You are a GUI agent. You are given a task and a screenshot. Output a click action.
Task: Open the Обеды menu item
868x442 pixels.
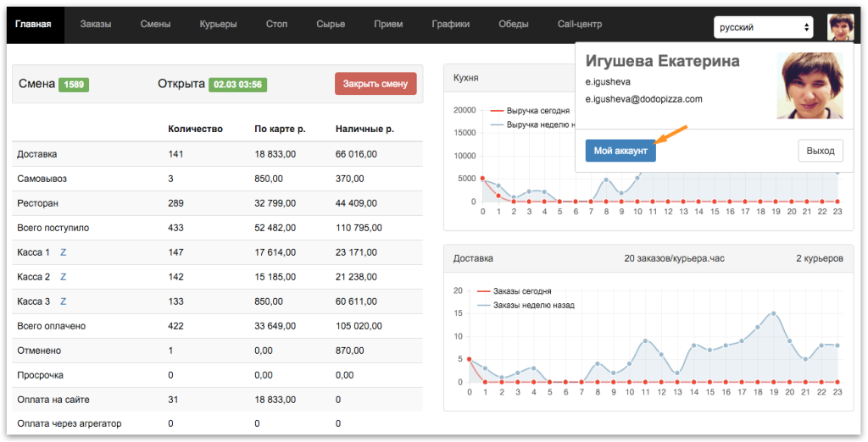tap(513, 25)
